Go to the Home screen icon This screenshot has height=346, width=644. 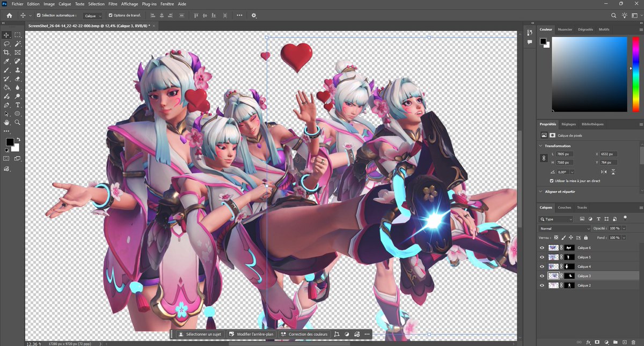click(x=9, y=16)
